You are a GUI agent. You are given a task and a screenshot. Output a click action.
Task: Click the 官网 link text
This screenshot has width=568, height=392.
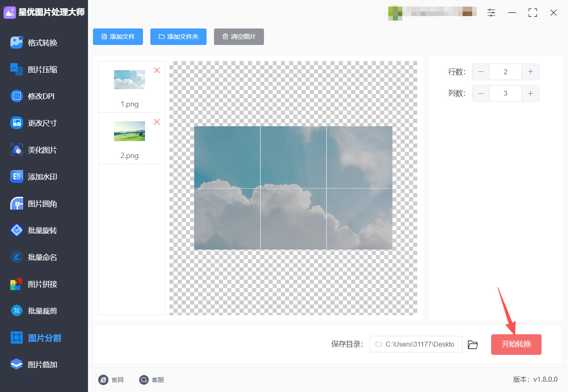118,380
